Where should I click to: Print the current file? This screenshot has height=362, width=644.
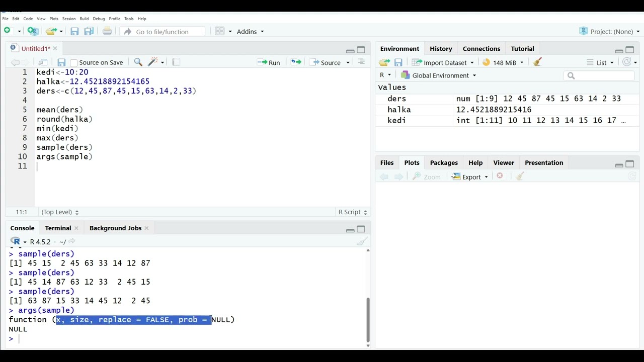[x=107, y=31]
